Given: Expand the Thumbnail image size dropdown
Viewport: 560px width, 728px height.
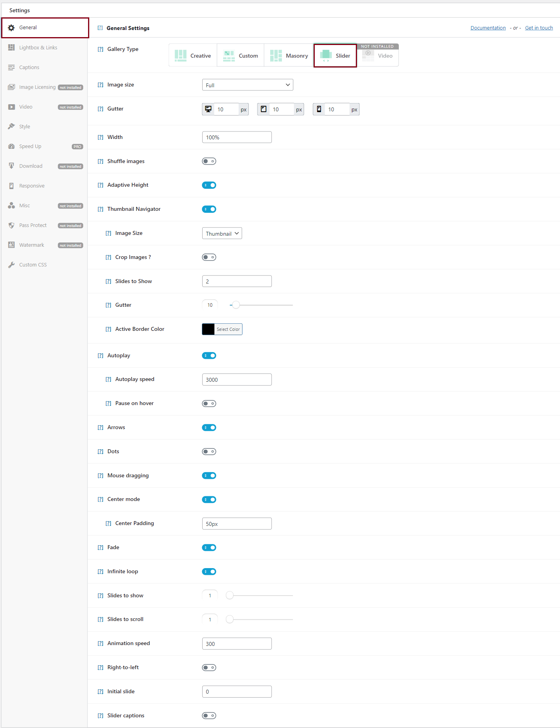Looking at the screenshot, I should tap(222, 234).
